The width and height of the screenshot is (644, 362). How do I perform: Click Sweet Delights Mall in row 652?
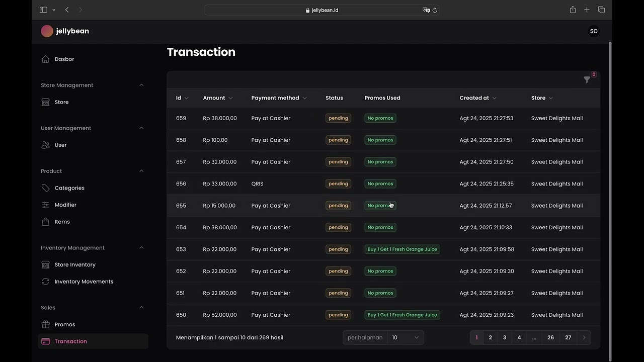tap(557, 271)
